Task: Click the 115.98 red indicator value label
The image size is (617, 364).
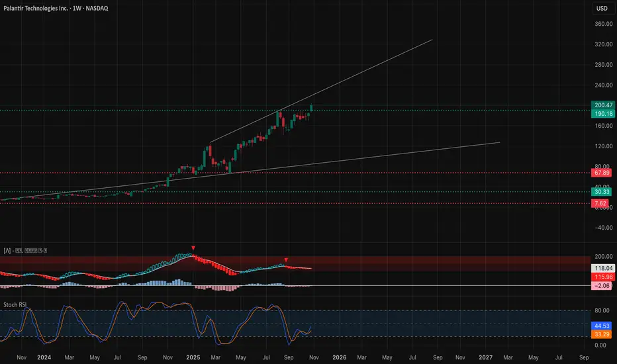Action: point(603,277)
